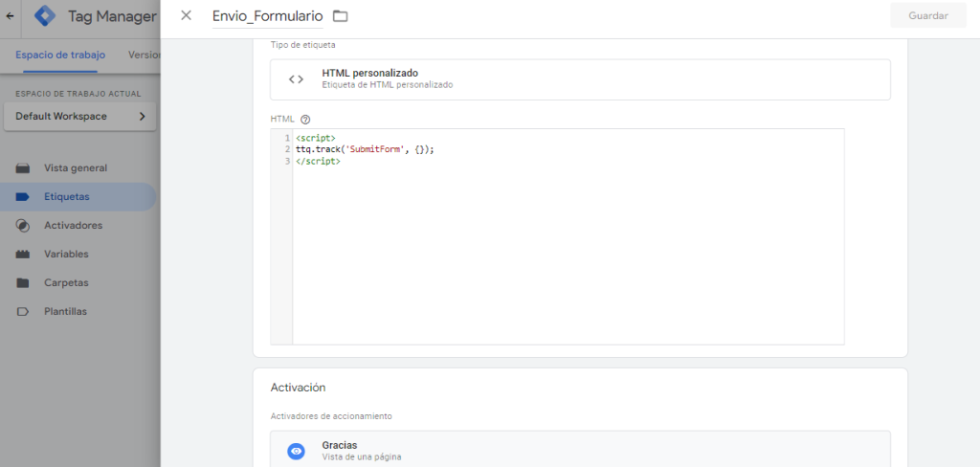Image resolution: width=980 pixels, height=467 pixels.
Task: Click the closing </script> line
Action: (x=318, y=162)
